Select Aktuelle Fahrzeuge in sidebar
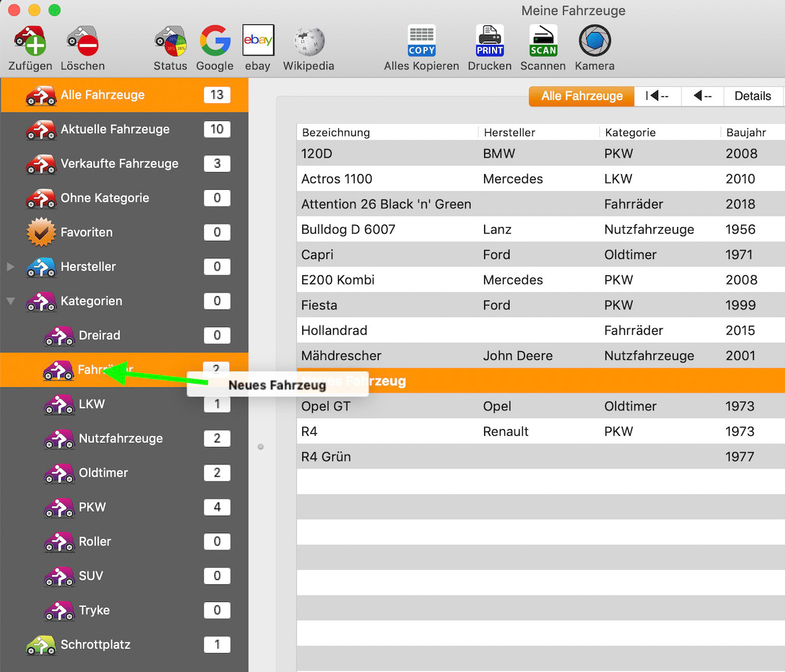 coord(124,130)
